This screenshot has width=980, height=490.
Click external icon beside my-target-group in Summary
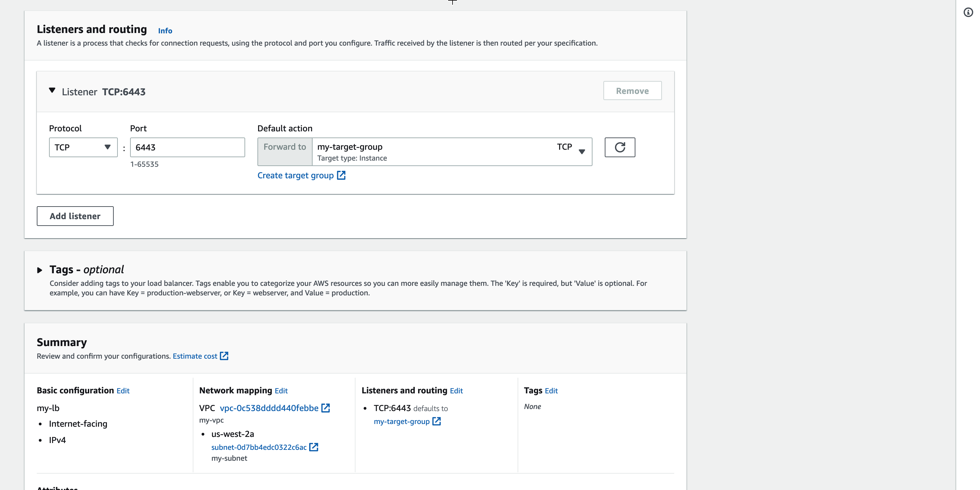(436, 421)
